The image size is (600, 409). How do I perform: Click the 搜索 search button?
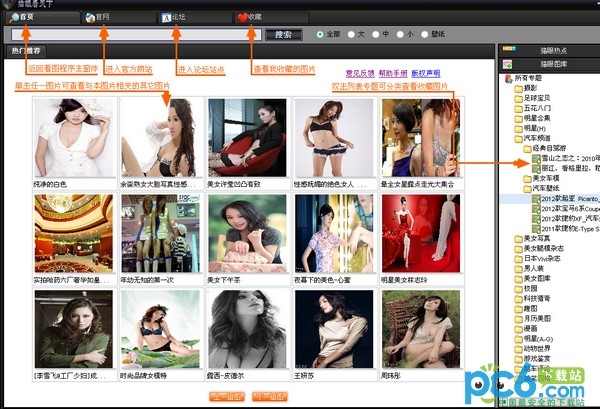(x=284, y=35)
